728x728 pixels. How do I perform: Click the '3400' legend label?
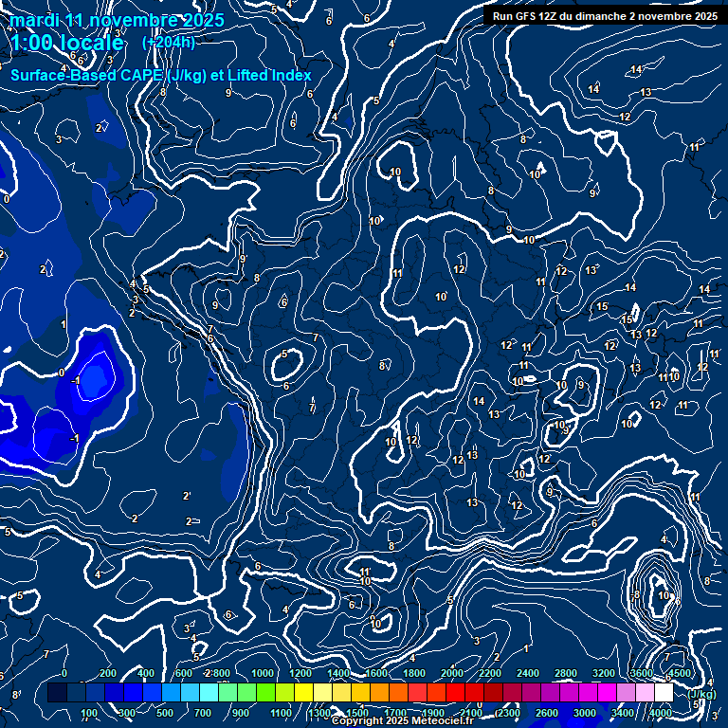click(x=623, y=713)
